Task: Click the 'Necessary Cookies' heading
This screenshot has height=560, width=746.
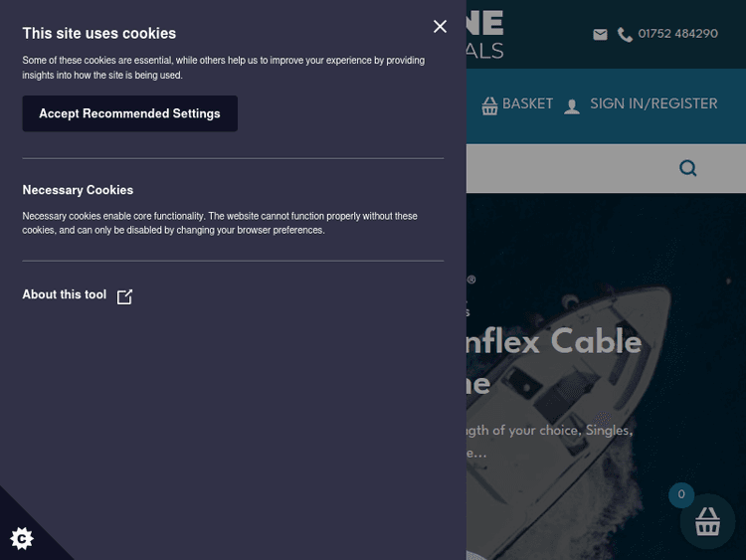Action: coord(78,190)
